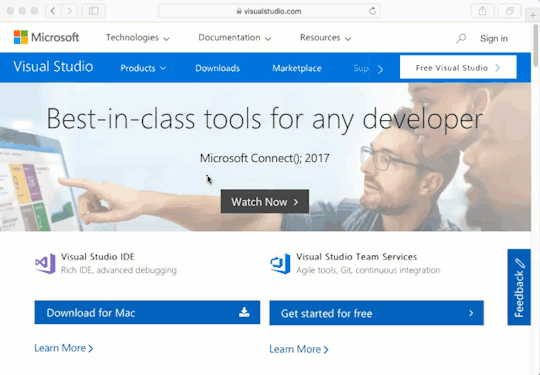Open the Products dropdown menu

(x=143, y=68)
